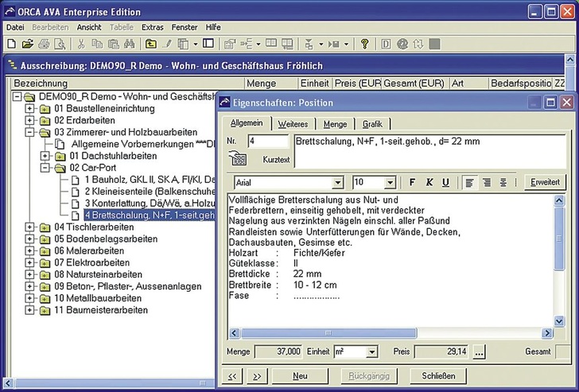Viewport: 579px width, 392px height.
Task: Click the Copy toolbar icon
Action: 97,44
